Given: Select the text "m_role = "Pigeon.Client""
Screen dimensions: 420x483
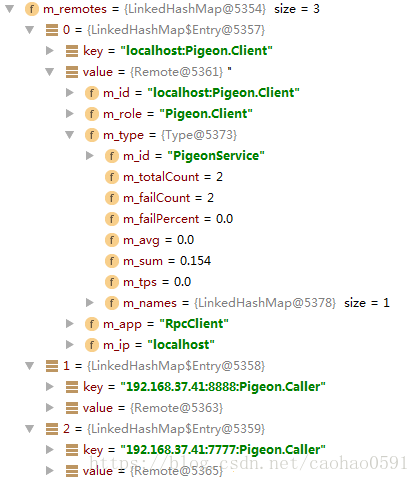Looking at the screenshot, I should tap(178, 114).
